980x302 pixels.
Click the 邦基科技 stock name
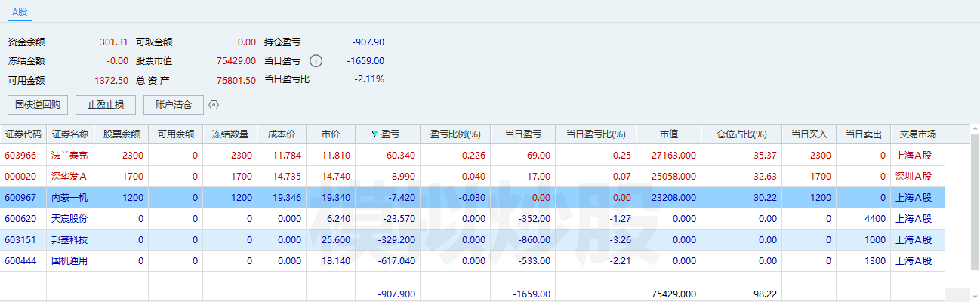69,240
